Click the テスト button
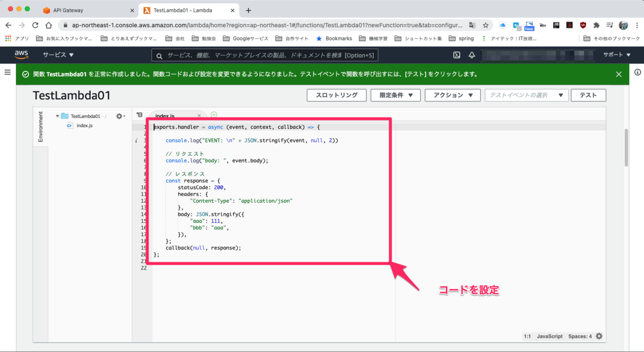Image resolution: width=644 pixels, height=352 pixels. (x=588, y=95)
